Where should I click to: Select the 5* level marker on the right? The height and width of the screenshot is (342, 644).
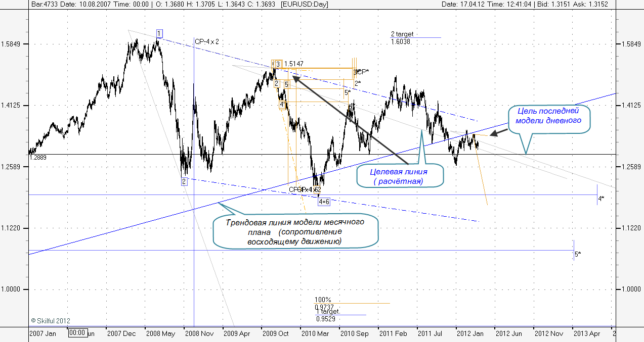pyautogui.click(x=577, y=254)
